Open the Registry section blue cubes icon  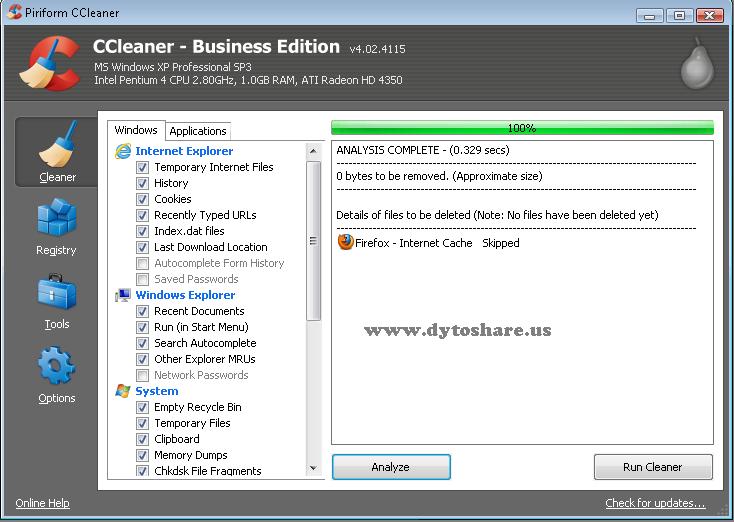click(x=57, y=217)
